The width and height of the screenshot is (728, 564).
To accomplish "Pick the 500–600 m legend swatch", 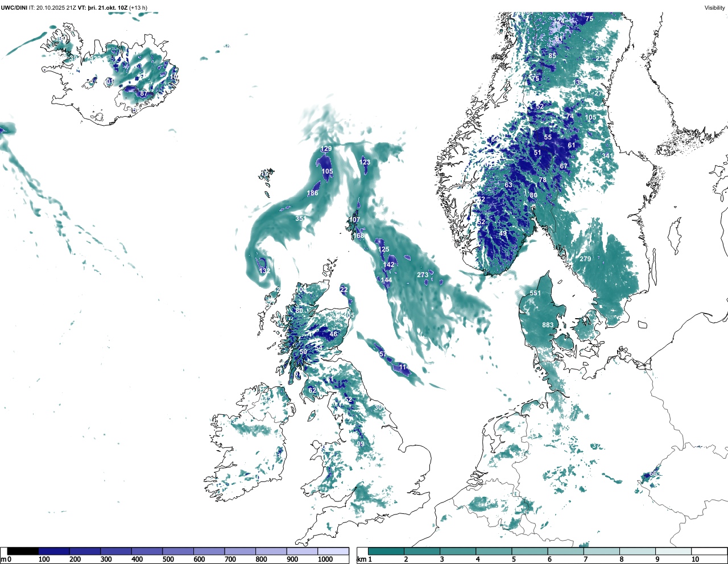I will pyautogui.click(x=178, y=551).
